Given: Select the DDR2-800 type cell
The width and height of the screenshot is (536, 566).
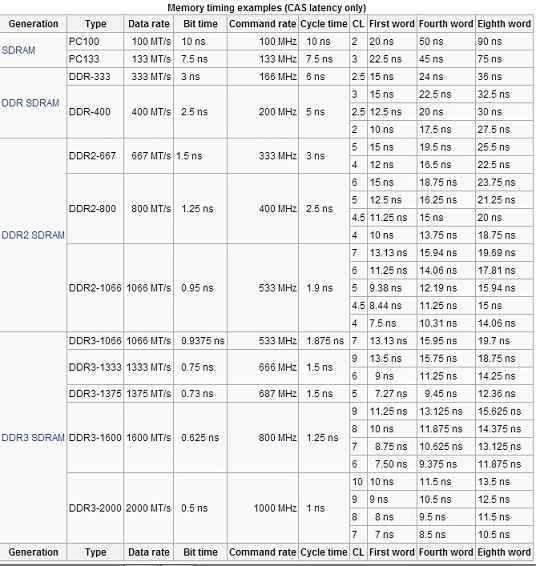Looking at the screenshot, I should [x=95, y=209].
